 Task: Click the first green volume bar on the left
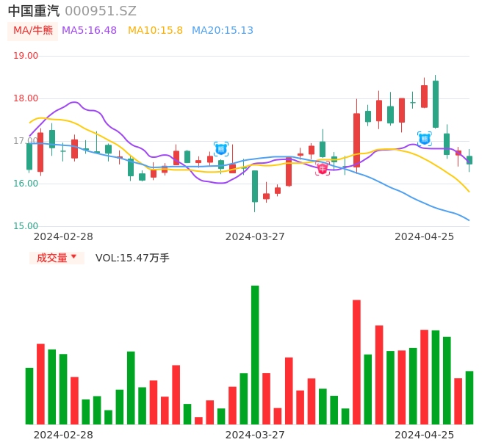point(29,396)
